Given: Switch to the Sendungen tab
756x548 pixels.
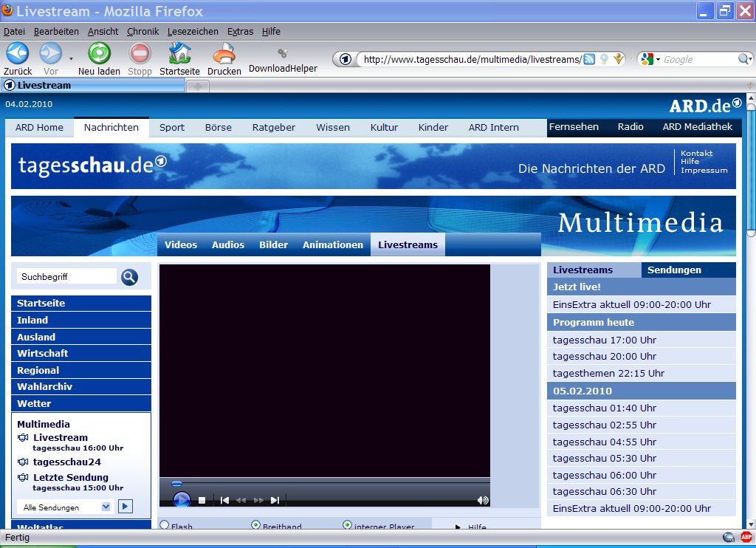Looking at the screenshot, I should click(674, 270).
